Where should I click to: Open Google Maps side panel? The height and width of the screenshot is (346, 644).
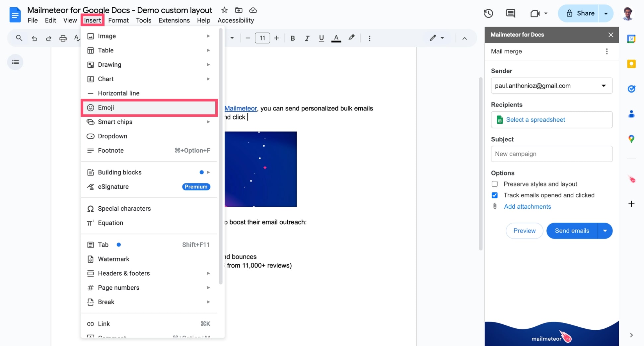point(631,139)
